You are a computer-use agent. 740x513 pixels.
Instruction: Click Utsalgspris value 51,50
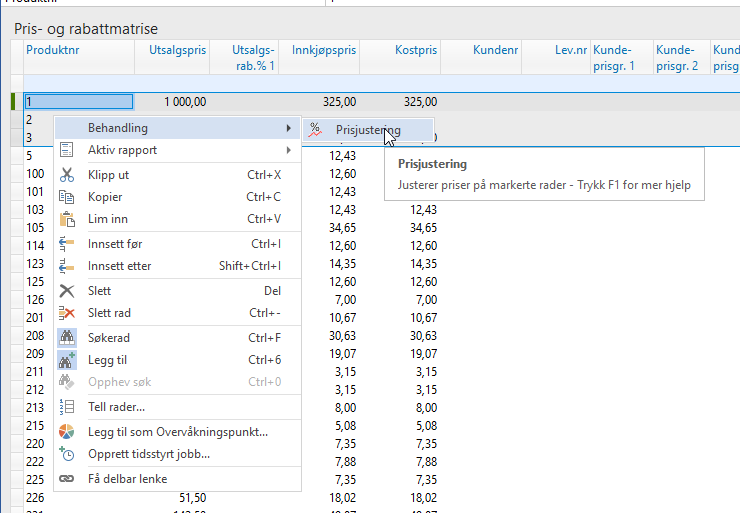[192, 497]
